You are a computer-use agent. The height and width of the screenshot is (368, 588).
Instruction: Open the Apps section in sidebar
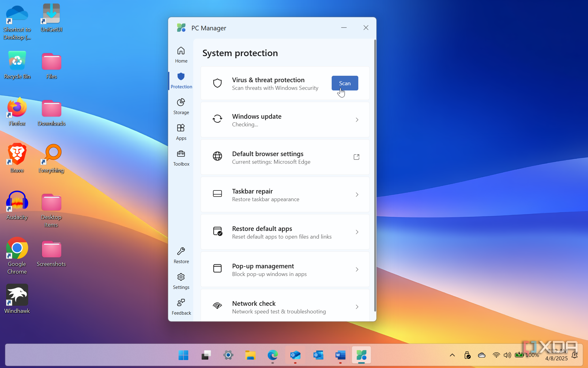click(x=181, y=132)
